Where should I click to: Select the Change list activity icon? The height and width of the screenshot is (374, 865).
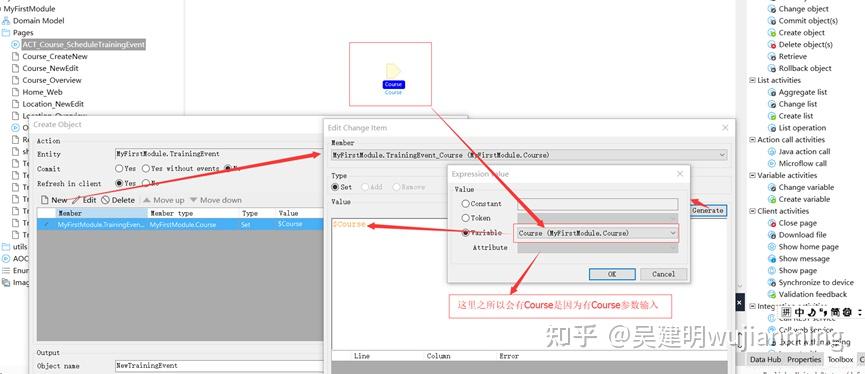[x=772, y=104]
